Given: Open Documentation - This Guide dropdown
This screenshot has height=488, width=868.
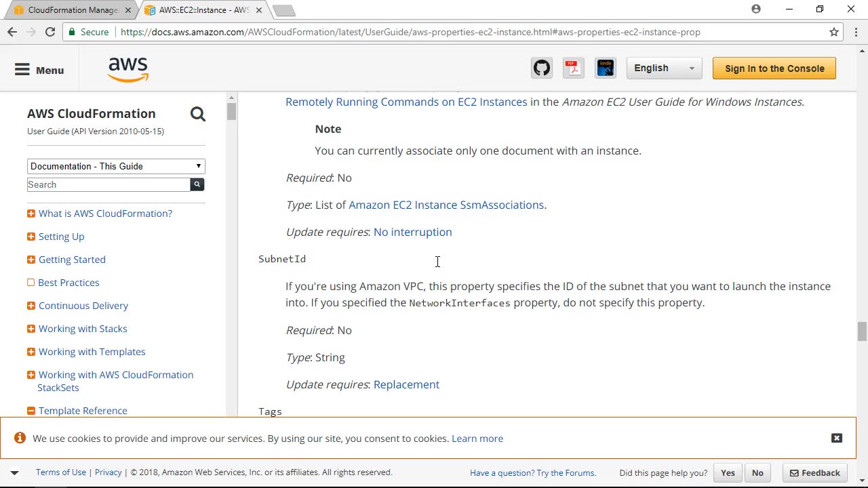Looking at the screenshot, I should [116, 166].
